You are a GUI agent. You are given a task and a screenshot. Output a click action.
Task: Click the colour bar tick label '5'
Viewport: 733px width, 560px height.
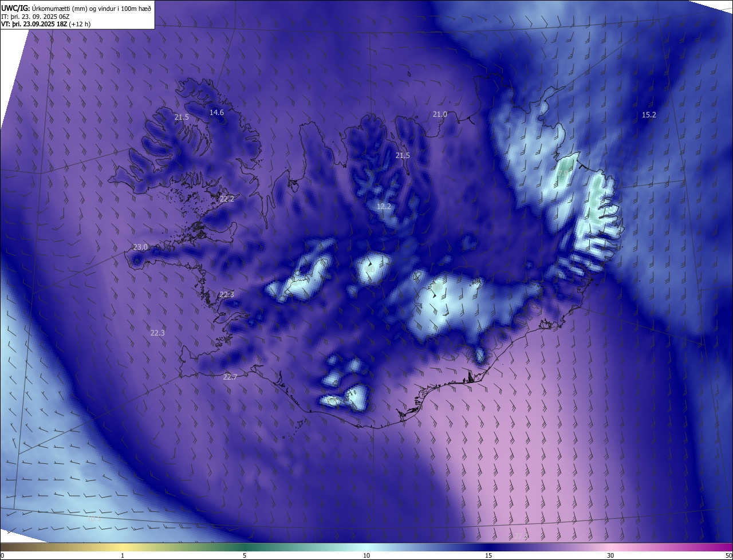245,555
